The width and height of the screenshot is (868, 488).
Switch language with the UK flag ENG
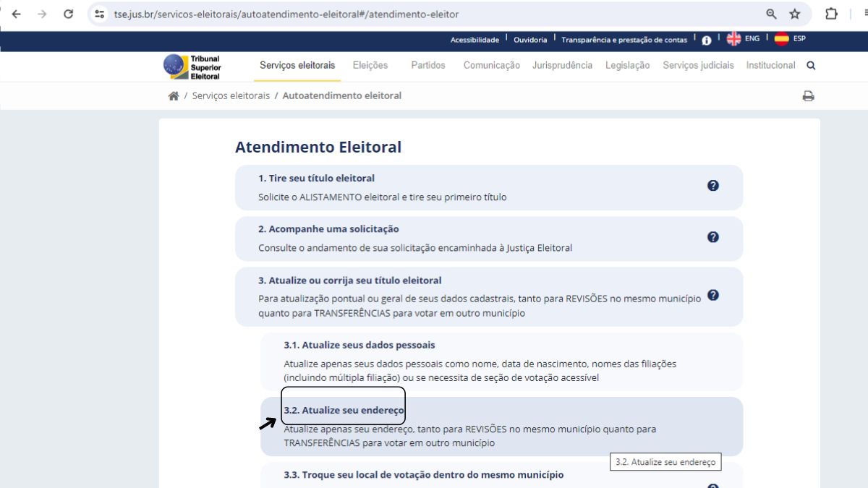pos(743,39)
